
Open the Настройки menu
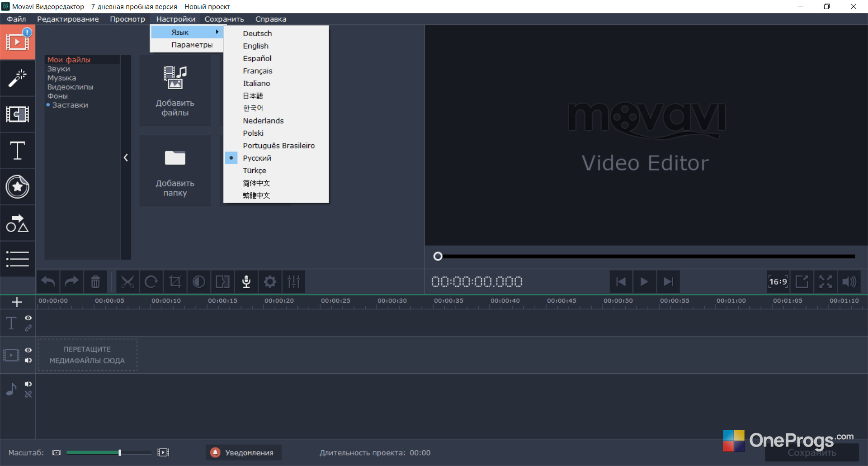pyautogui.click(x=176, y=19)
